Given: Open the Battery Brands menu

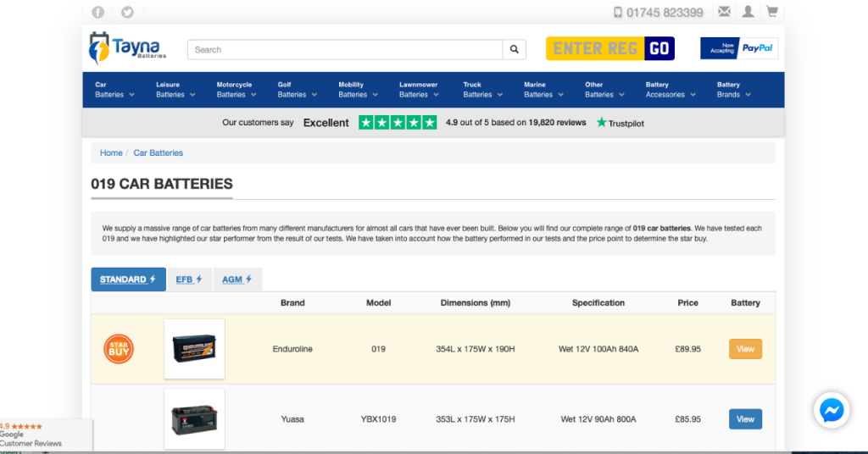Looking at the screenshot, I should [x=733, y=90].
